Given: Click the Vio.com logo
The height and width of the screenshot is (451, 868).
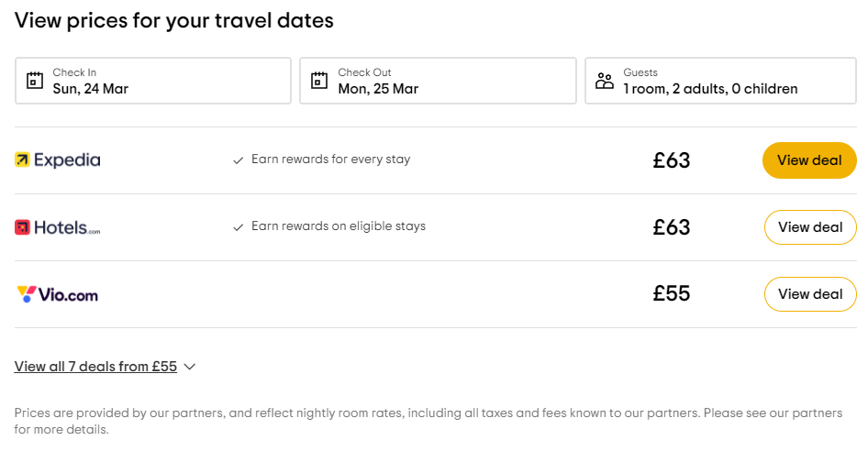Looking at the screenshot, I should pyautogui.click(x=58, y=294).
